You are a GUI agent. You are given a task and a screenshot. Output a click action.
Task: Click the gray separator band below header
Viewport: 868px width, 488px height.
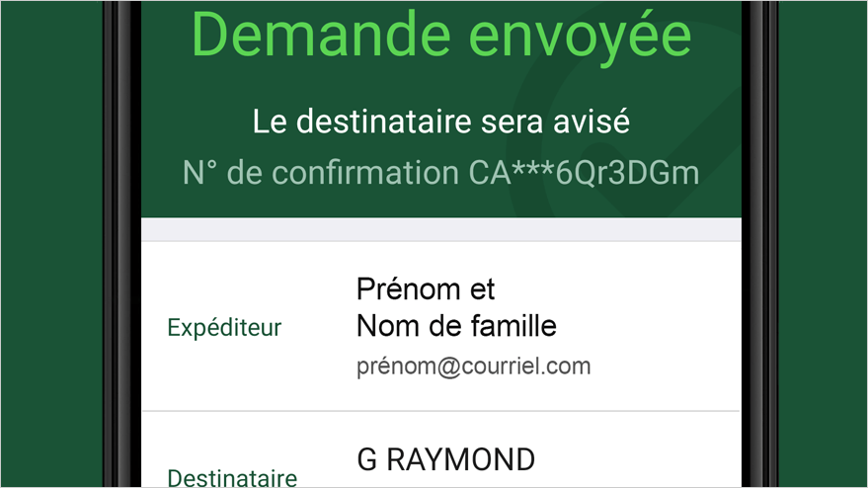tap(441, 229)
